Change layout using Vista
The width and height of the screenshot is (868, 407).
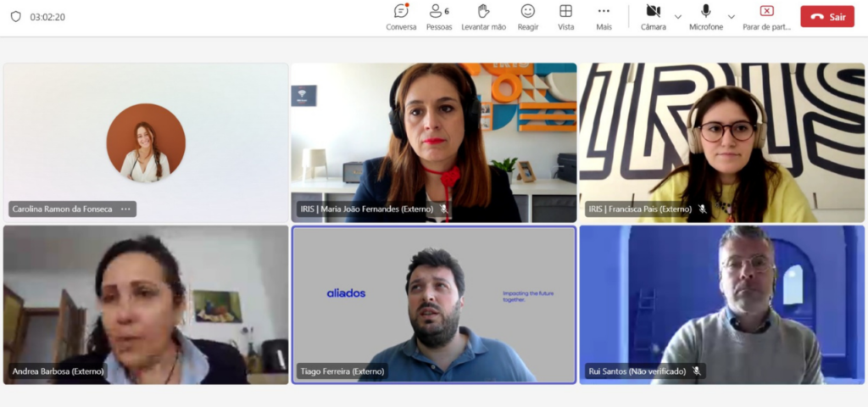(x=565, y=16)
